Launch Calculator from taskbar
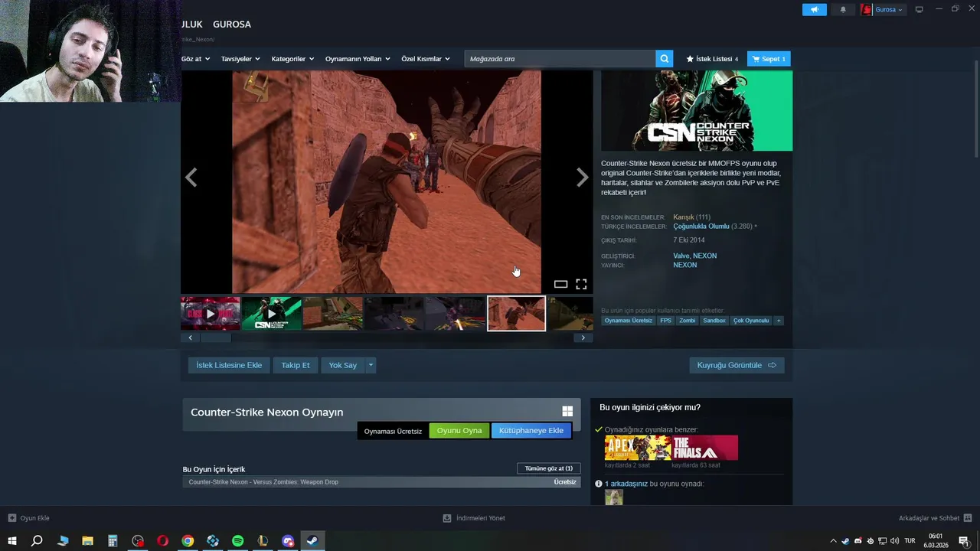This screenshot has width=980, height=551. 113,541
